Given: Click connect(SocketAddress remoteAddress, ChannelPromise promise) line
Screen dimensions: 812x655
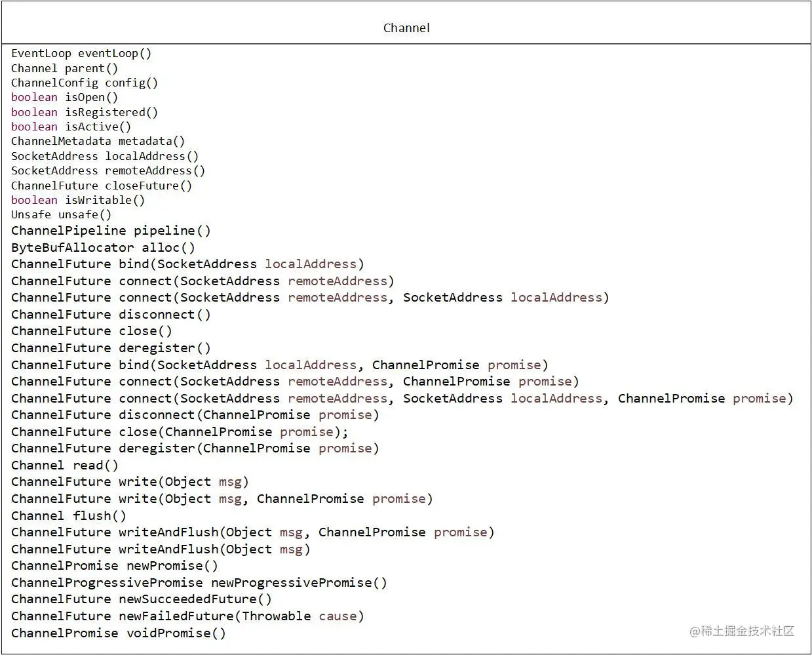Looking at the screenshot, I should (x=295, y=382).
